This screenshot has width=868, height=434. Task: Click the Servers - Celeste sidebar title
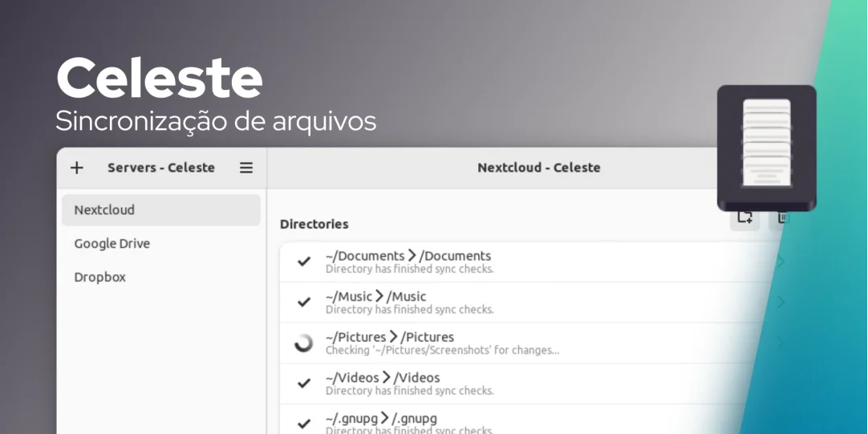[161, 168]
